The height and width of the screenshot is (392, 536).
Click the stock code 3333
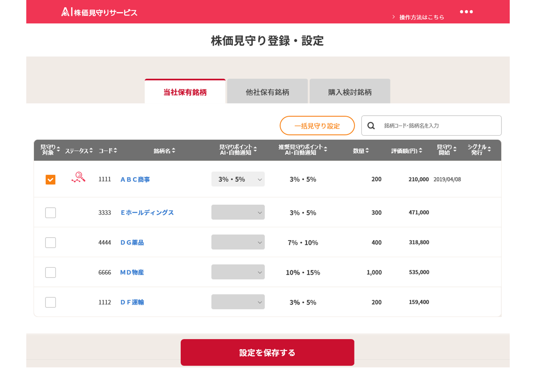click(x=105, y=212)
